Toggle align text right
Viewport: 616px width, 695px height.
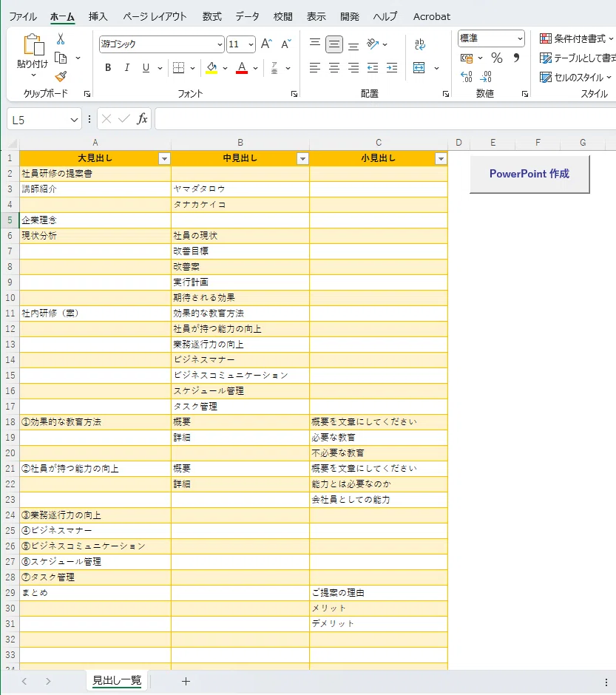(353, 68)
